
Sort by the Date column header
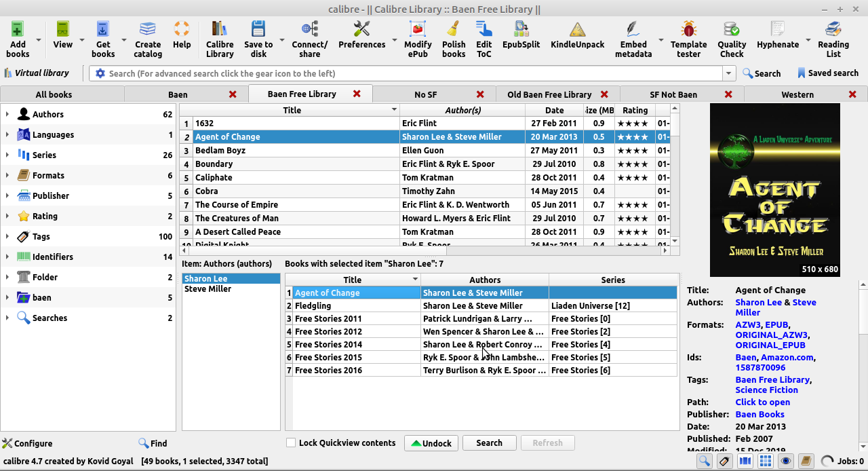[554, 110]
